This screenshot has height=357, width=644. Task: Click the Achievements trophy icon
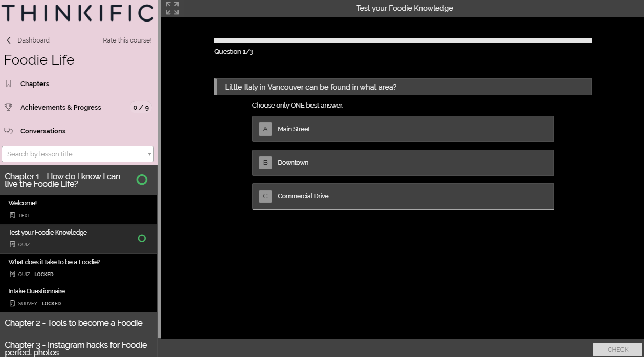coord(8,107)
